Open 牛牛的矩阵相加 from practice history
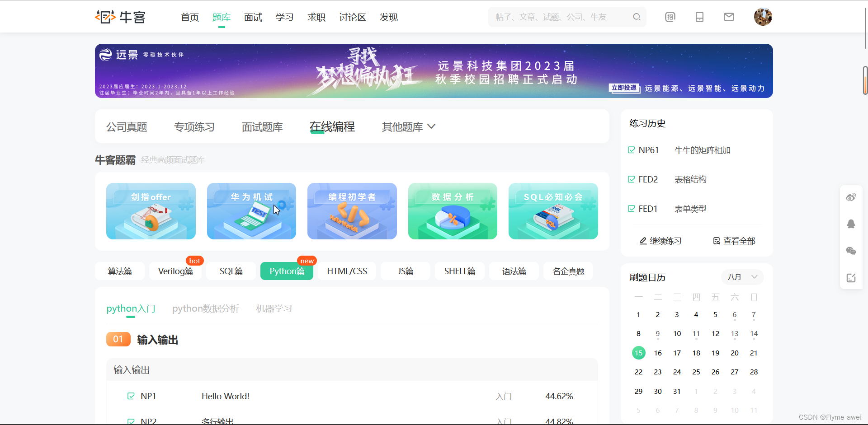Image resolution: width=868 pixels, height=425 pixels. [703, 150]
